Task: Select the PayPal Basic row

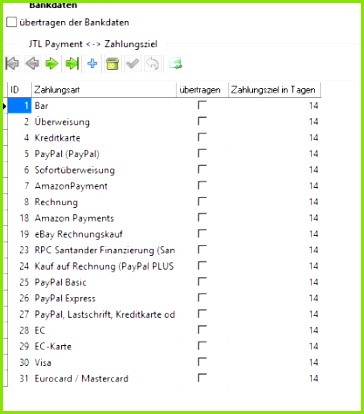Action: pos(164,282)
